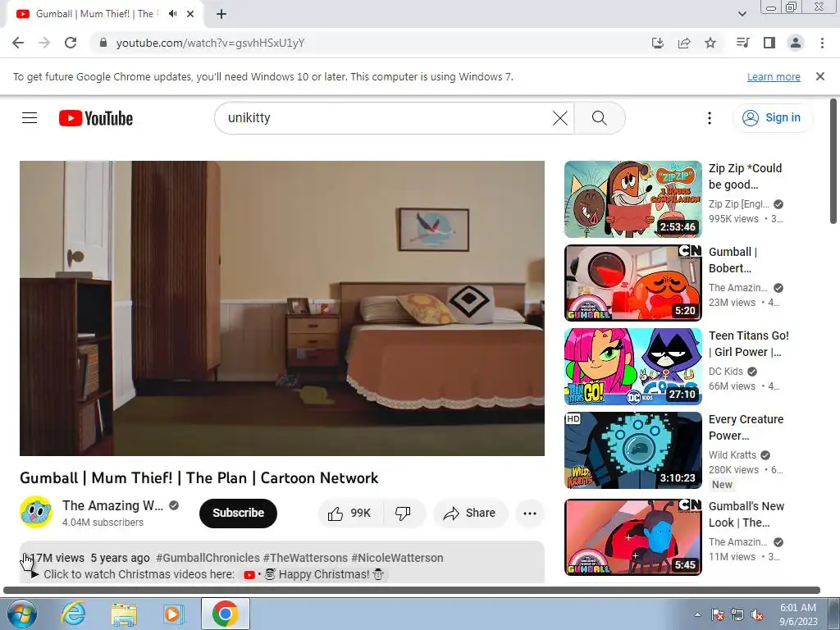Screen dimensions: 840x630
Task: Open The Amazing W... channel name
Action: [x=112, y=505]
